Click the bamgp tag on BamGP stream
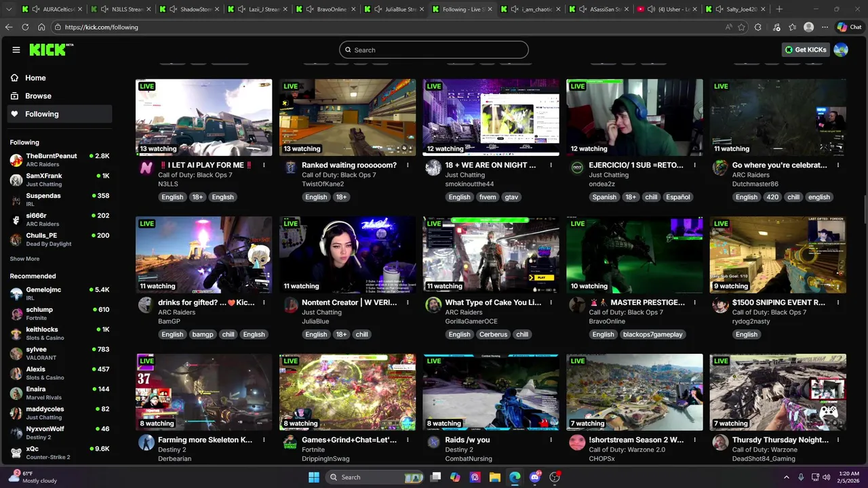Image resolution: width=868 pixels, height=488 pixels. click(203, 335)
